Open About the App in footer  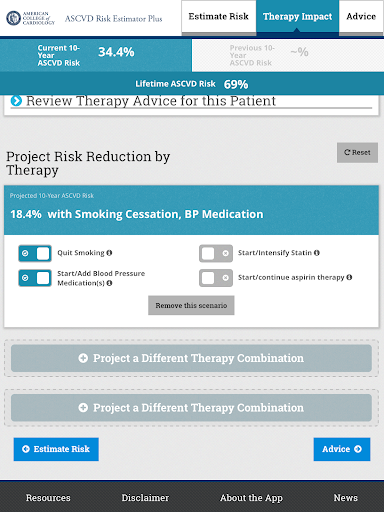(251, 498)
